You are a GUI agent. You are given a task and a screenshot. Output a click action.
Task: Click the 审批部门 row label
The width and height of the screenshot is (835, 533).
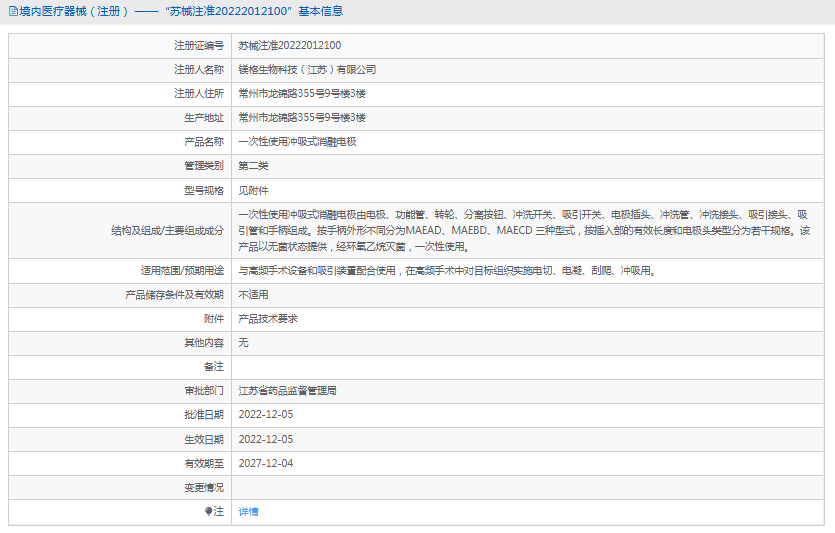tap(204, 391)
